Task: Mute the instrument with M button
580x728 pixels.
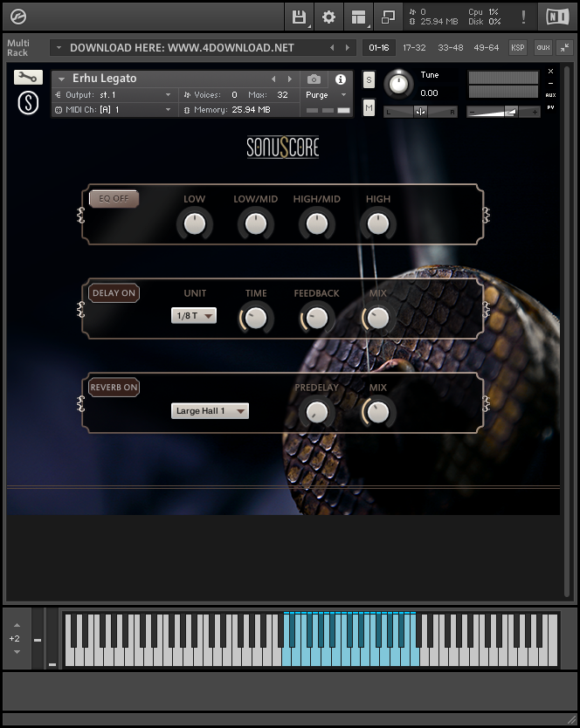Action: (x=369, y=108)
